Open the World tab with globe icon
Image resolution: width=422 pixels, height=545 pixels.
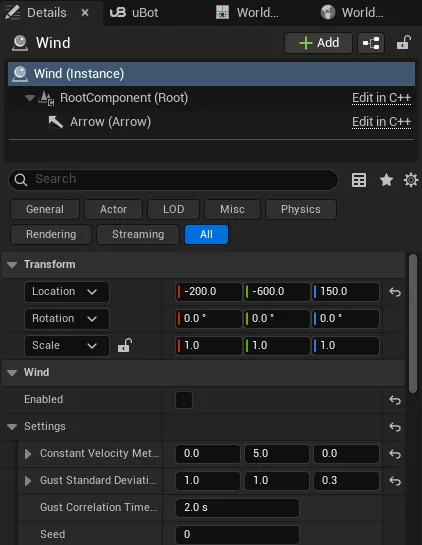click(352, 13)
